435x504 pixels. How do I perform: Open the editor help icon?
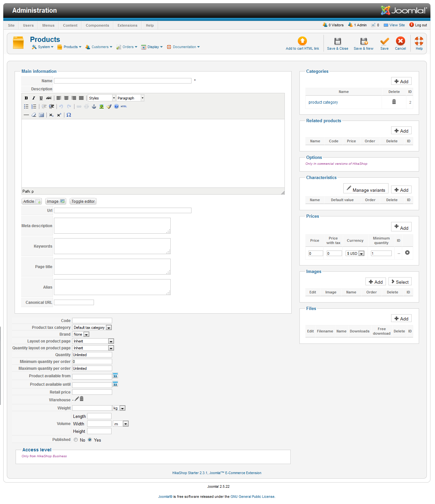pos(116,107)
